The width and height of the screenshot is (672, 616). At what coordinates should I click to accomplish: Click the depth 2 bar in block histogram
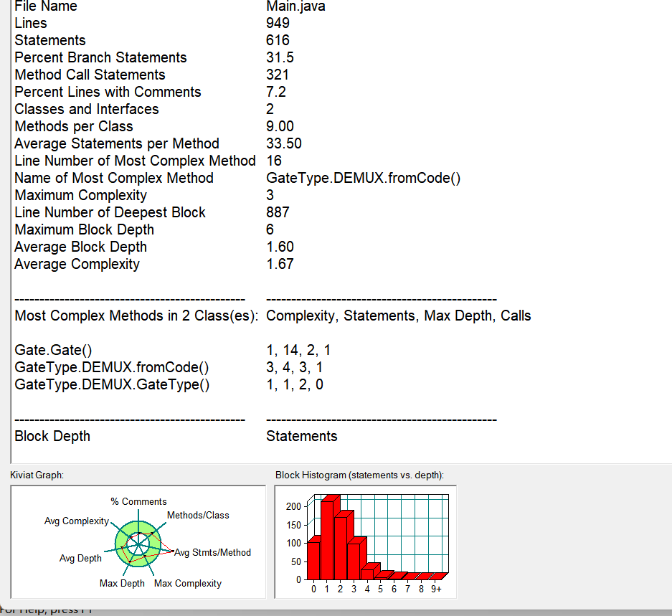341,548
